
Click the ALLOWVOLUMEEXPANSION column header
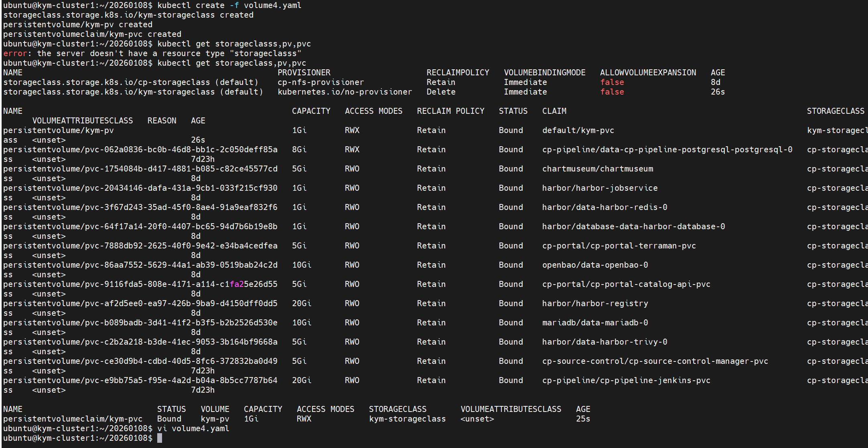click(x=648, y=73)
